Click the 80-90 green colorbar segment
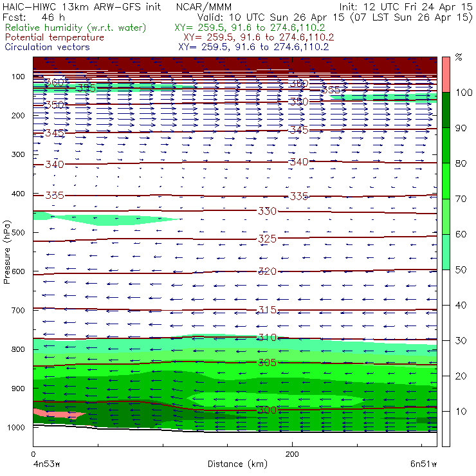The image size is (476, 476). [x=446, y=145]
